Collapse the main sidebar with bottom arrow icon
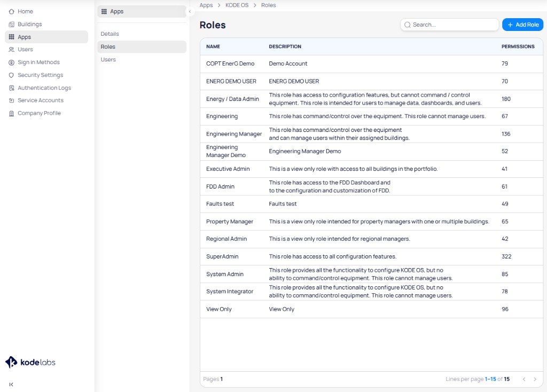This screenshot has width=547, height=392. pos(11,385)
